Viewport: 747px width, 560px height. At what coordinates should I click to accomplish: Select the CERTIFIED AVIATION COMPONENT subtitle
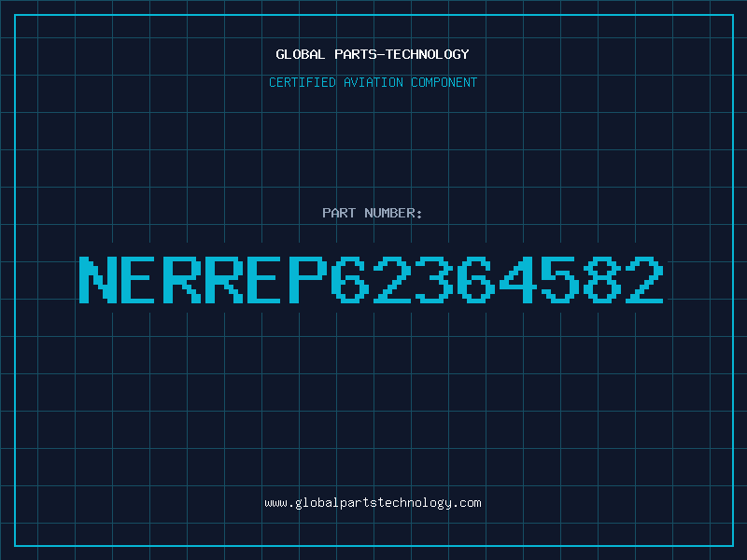[x=373, y=82]
